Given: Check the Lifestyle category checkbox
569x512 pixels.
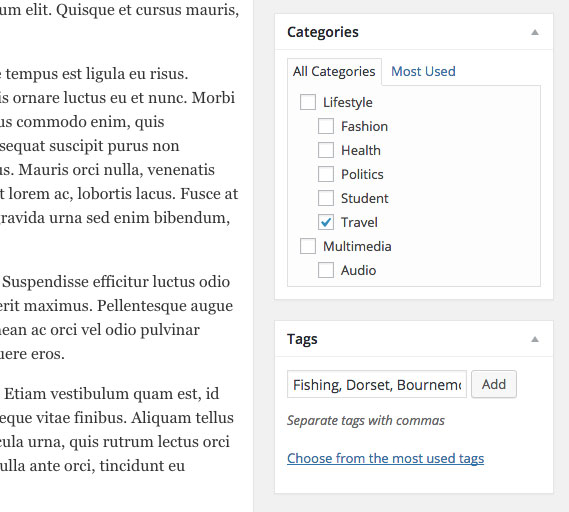Looking at the screenshot, I should (x=308, y=102).
